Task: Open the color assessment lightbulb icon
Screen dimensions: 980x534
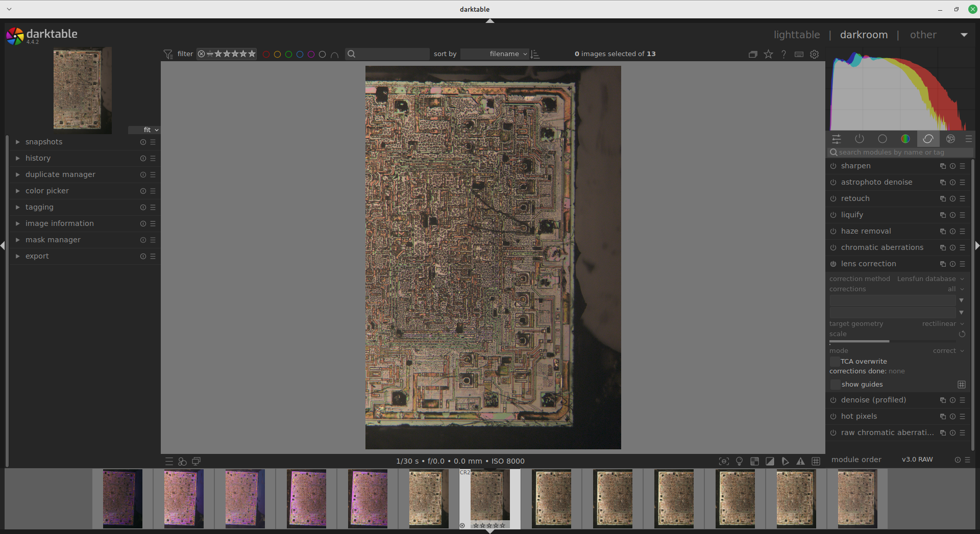Action: tap(739, 461)
